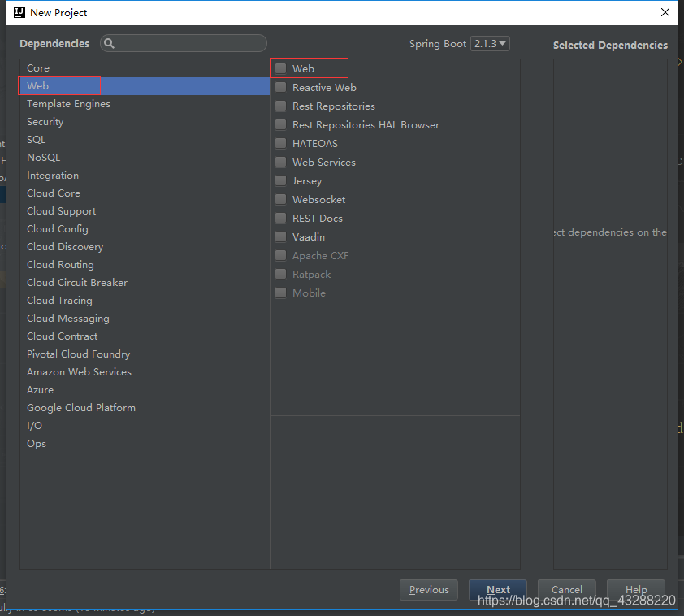
Task: Select the Integration category
Action: pyautogui.click(x=145, y=176)
